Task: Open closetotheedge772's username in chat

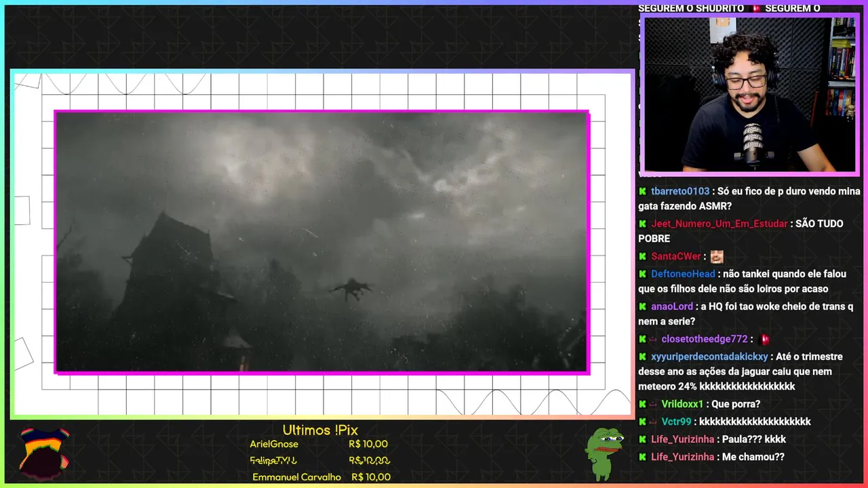Action: [x=705, y=340]
